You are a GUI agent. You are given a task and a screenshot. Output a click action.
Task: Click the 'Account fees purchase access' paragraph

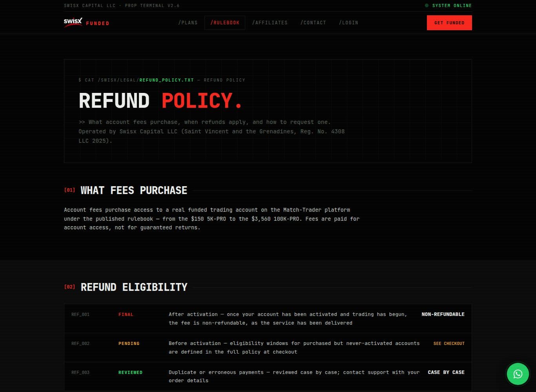(212, 219)
